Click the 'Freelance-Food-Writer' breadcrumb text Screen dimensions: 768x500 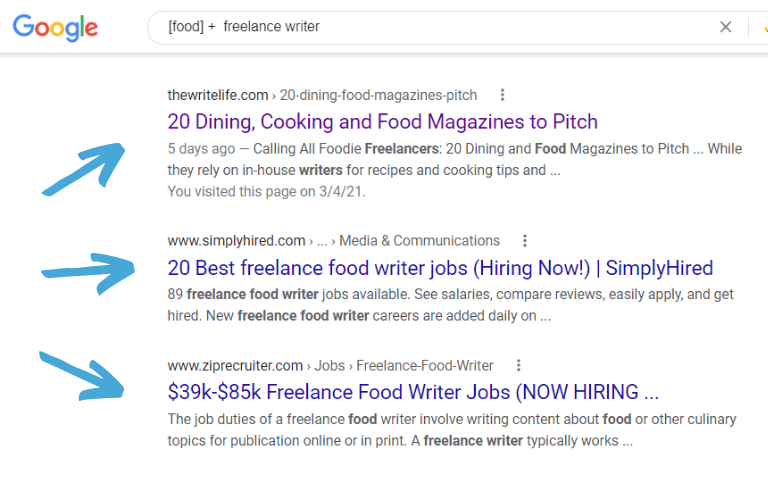coord(425,366)
